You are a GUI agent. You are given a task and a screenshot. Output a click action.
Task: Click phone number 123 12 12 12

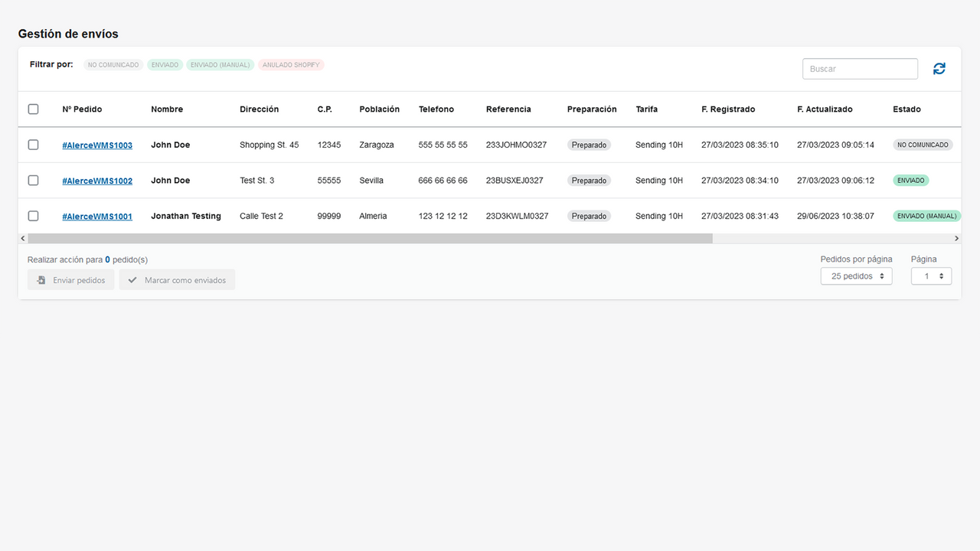[443, 217]
